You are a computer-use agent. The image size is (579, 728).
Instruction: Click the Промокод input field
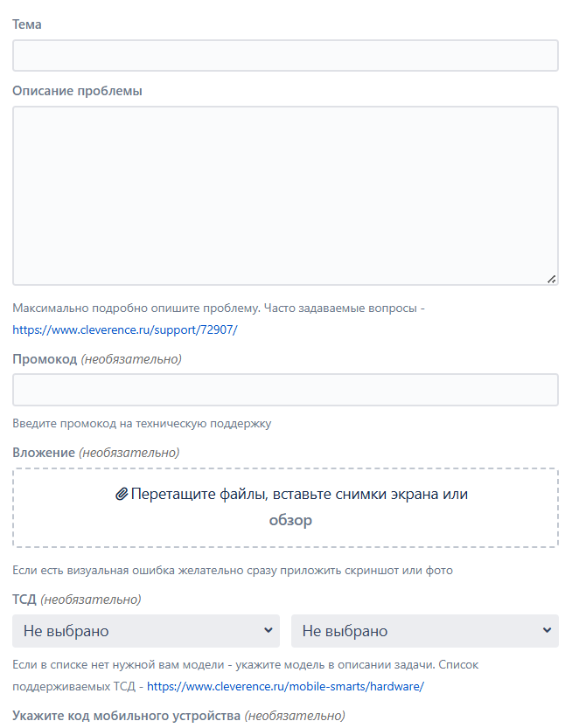[x=285, y=390]
